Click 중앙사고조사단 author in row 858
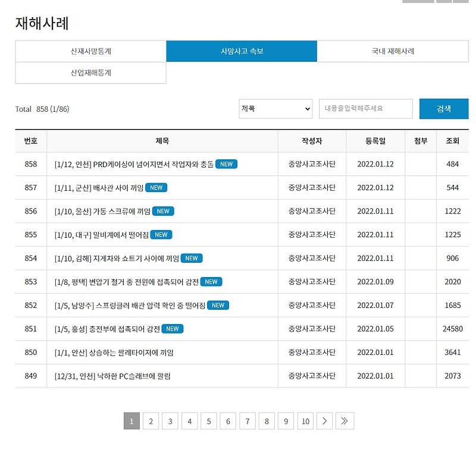The width and height of the screenshot is (476, 453). tap(312, 164)
